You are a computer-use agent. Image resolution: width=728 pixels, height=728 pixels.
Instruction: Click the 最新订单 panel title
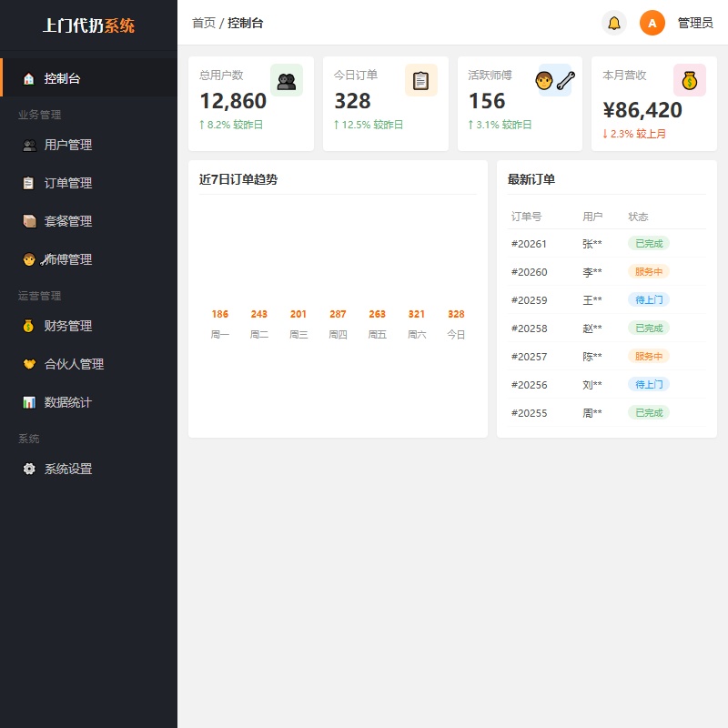click(x=531, y=179)
